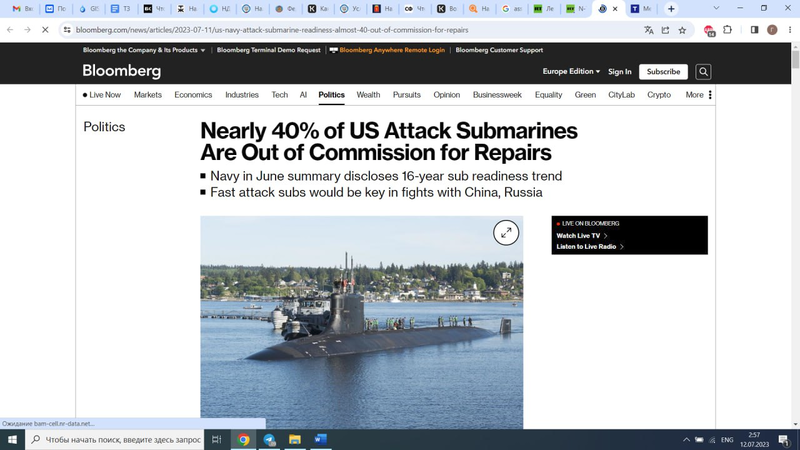Open the Windows Start menu
800x450 pixels.
[12, 439]
